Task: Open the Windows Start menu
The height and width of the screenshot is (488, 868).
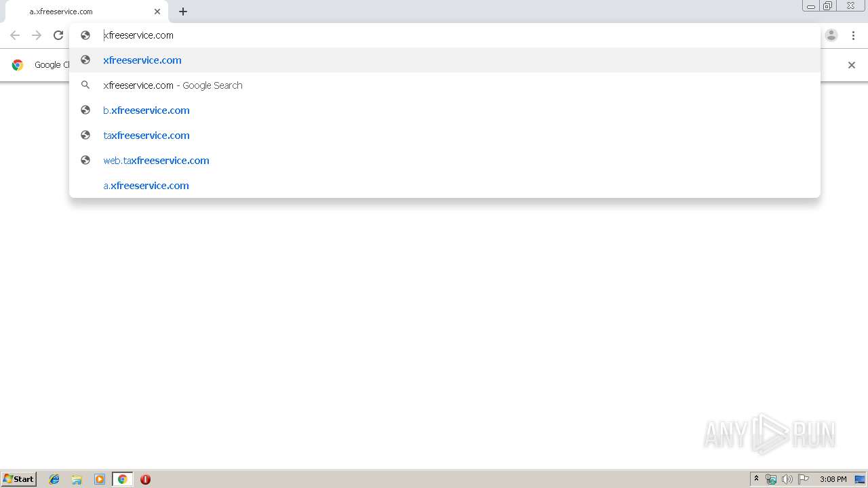Action: tap(19, 479)
